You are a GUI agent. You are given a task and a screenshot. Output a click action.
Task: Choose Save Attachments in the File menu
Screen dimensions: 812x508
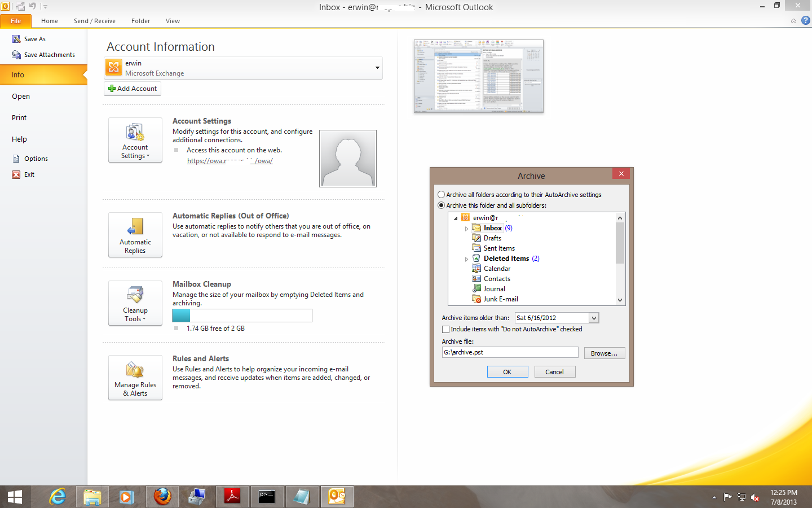43,55
